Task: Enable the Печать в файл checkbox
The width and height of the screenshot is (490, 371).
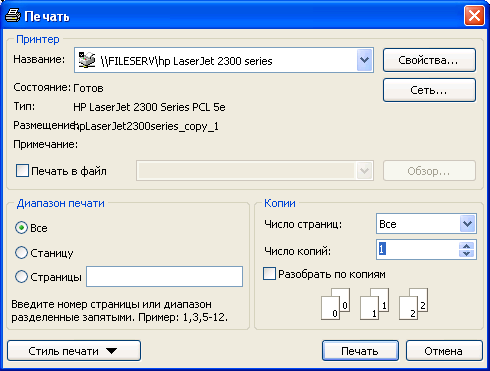Action: 22,171
